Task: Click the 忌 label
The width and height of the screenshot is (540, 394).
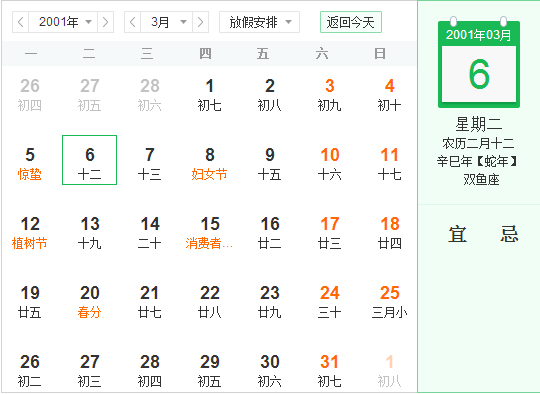Action: (x=509, y=234)
